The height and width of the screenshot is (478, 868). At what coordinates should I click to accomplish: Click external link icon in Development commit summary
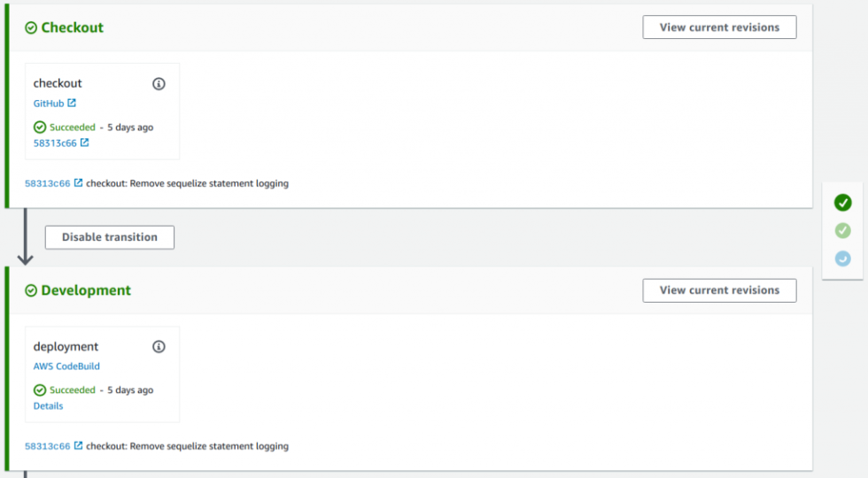(78, 445)
